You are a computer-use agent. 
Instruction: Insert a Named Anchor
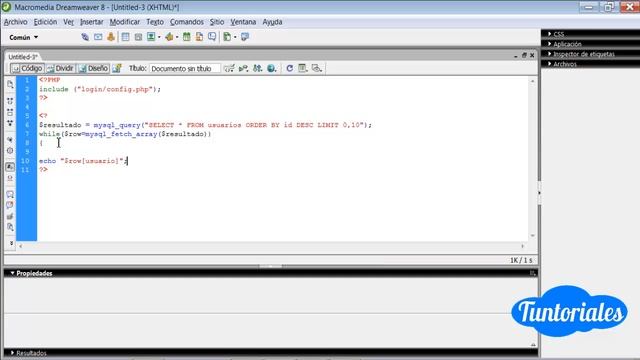pos(111,37)
